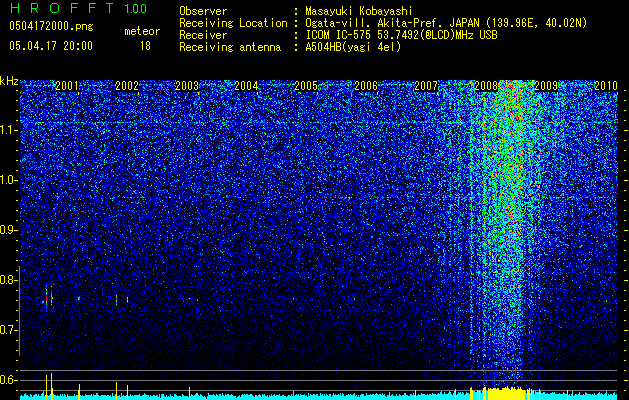The image size is (629, 400).
Task: Click the HROFFT 1.0.0 title text
Action: click(x=78, y=8)
